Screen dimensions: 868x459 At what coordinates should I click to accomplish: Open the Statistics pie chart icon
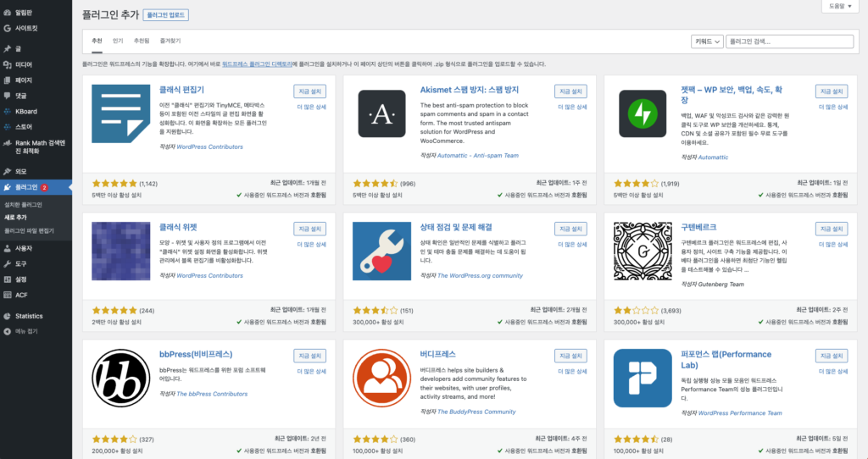(x=7, y=317)
